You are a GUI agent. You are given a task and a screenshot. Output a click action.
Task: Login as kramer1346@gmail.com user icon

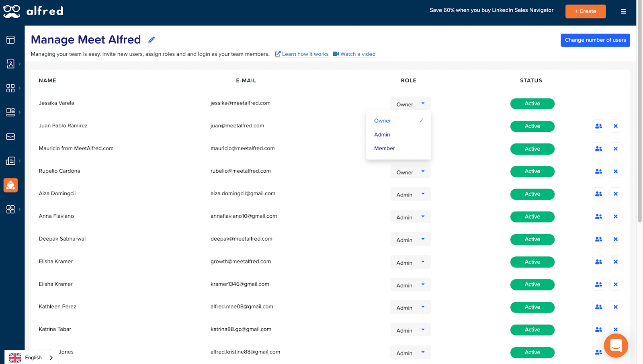click(598, 284)
